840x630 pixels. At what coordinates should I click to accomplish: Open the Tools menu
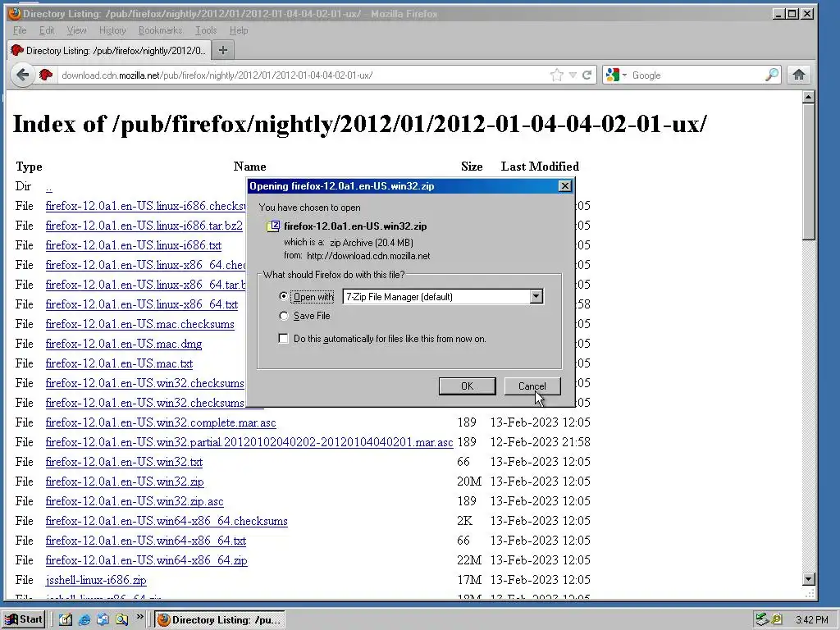206,30
